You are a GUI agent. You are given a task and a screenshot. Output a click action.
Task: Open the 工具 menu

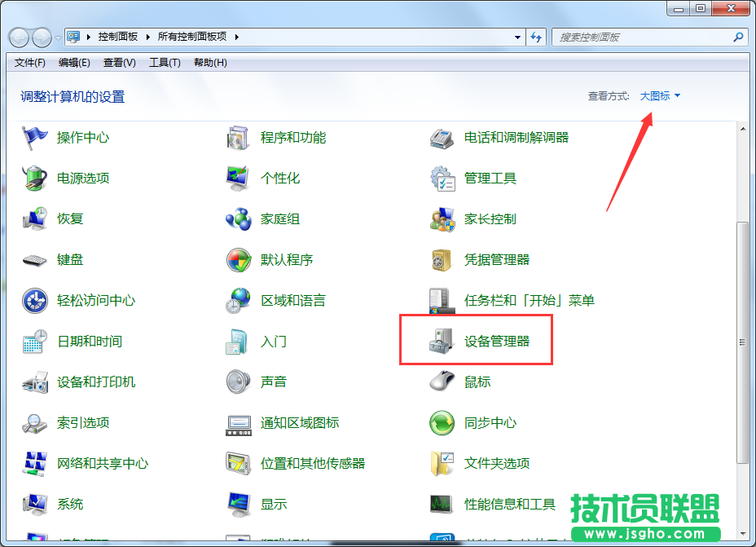pos(164,63)
